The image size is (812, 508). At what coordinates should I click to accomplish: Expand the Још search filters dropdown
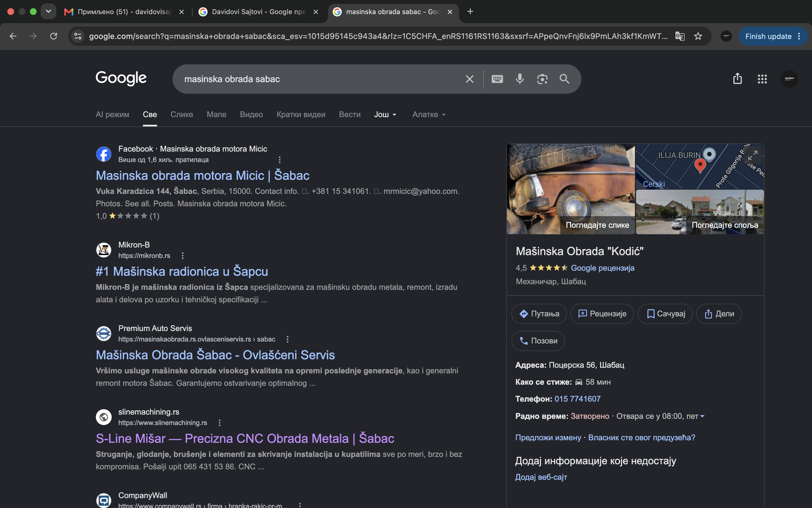[385, 115]
